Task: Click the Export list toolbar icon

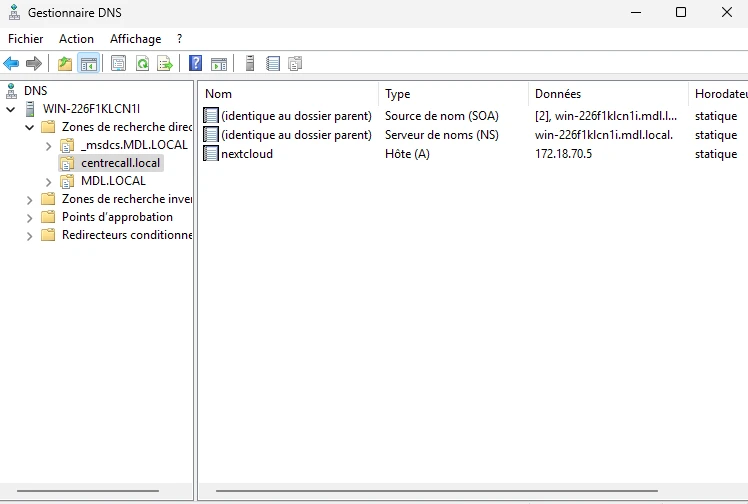Action: 165,63
